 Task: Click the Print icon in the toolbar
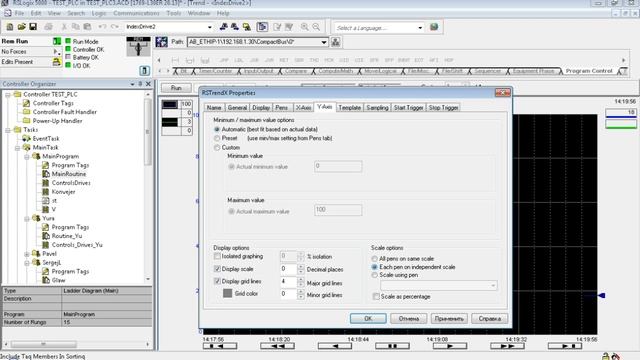click(x=48, y=27)
